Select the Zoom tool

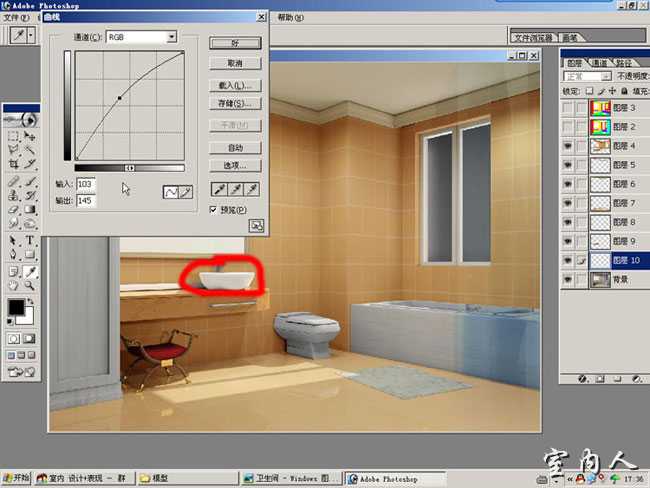click(x=29, y=285)
